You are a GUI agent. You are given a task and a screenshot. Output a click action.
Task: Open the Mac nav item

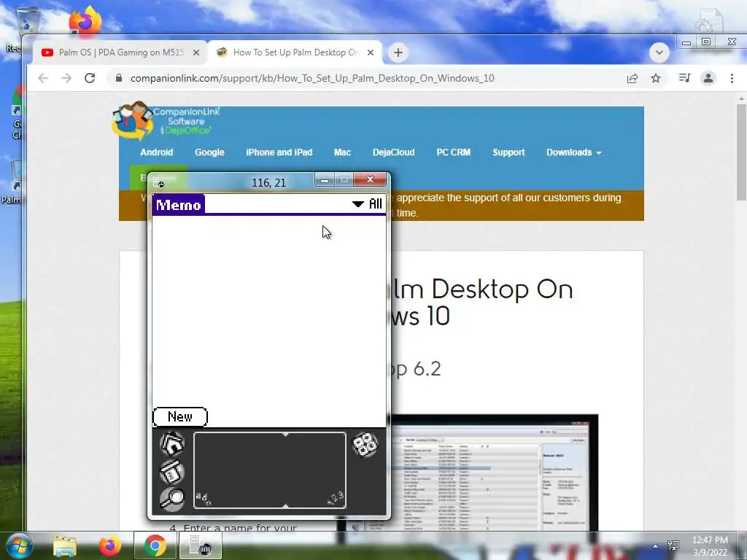342,152
